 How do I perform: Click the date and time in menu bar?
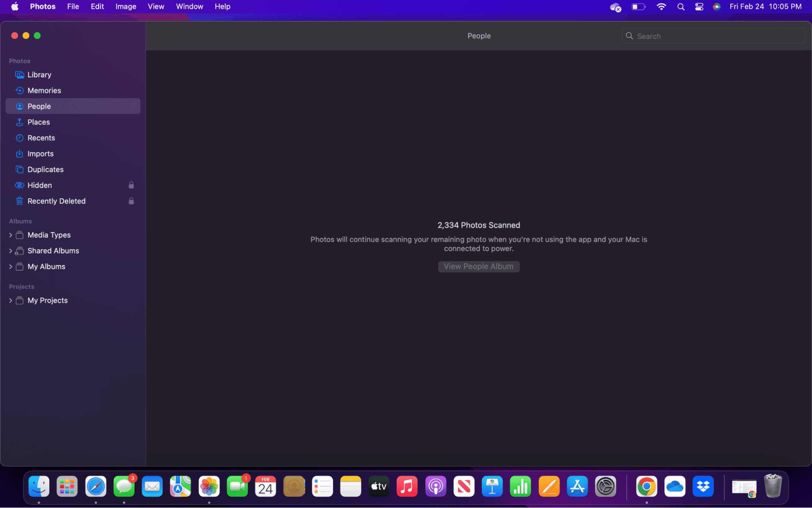point(765,7)
